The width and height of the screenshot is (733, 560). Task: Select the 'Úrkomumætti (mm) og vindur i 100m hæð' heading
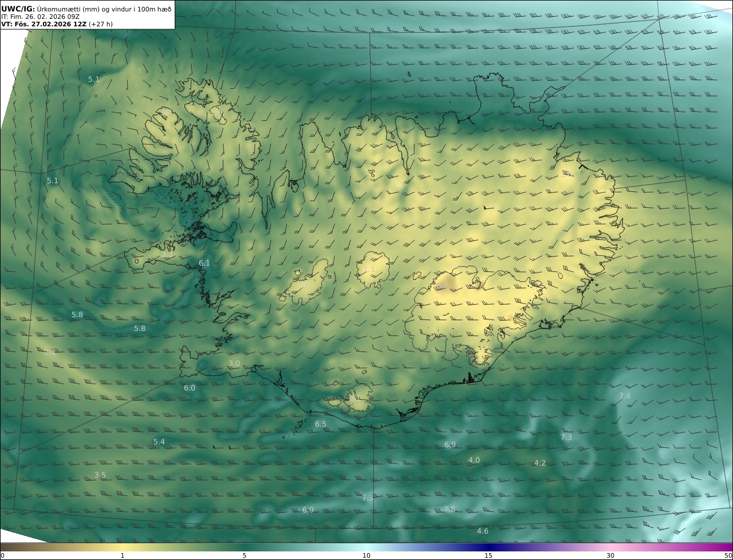[x=104, y=9]
